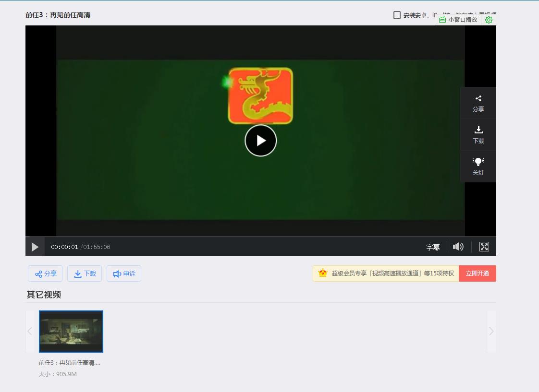Open the 字幕 subtitle option

coord(433,247)
